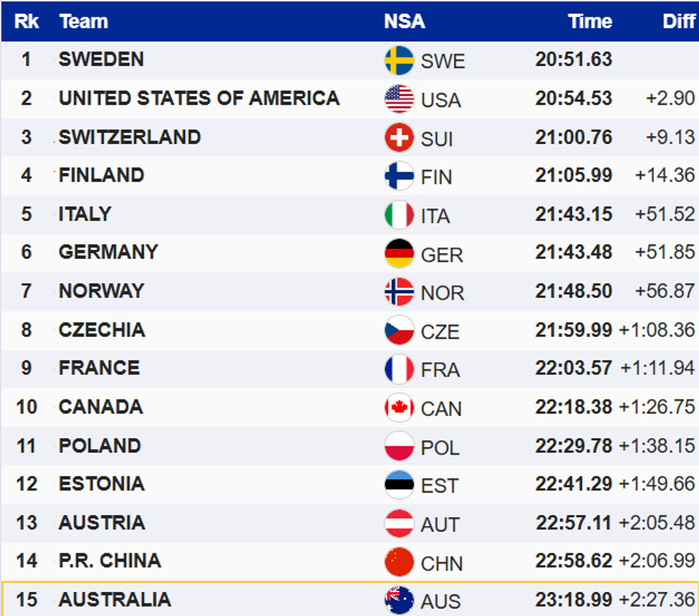Click the Norway flag icon

pos(399,292)
